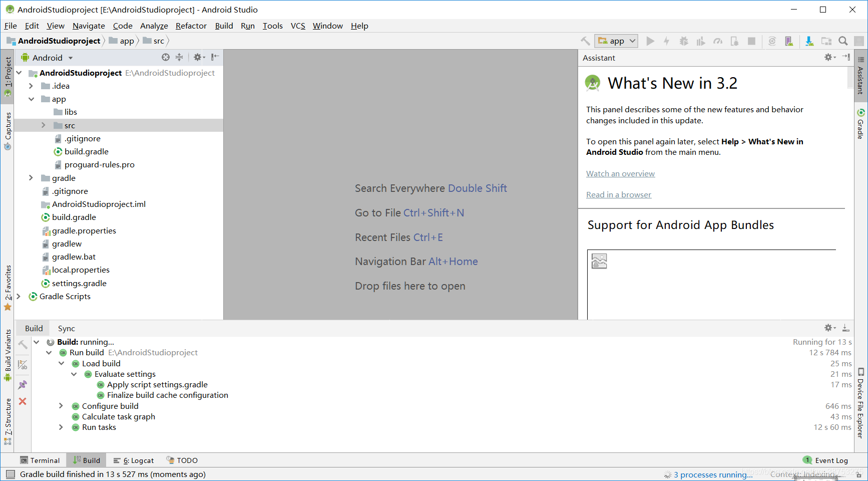
Task: Open the Refactor menu
Action: click(191, 26)
